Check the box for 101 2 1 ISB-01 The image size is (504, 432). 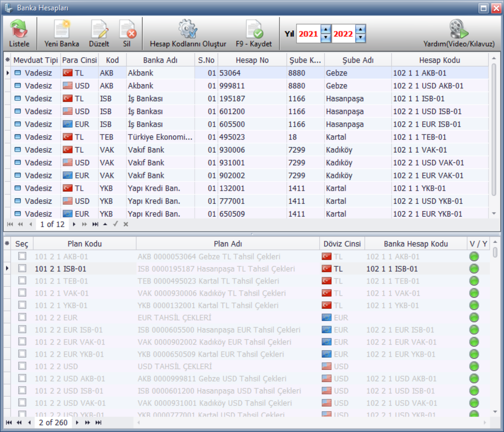coord(22,268)
